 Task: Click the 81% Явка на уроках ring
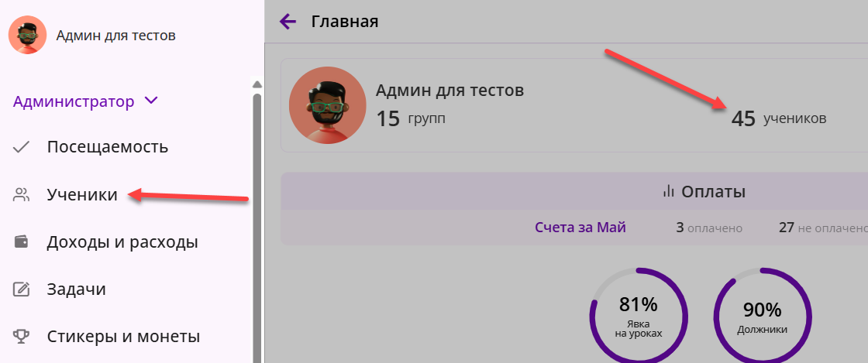point(639,316)
